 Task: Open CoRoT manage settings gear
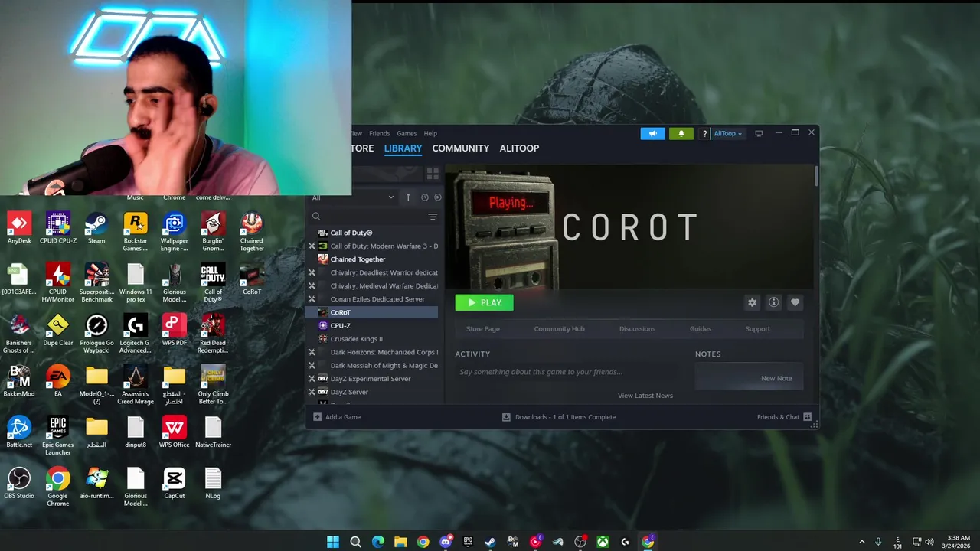pyautogui.click(x=752, y=302)
